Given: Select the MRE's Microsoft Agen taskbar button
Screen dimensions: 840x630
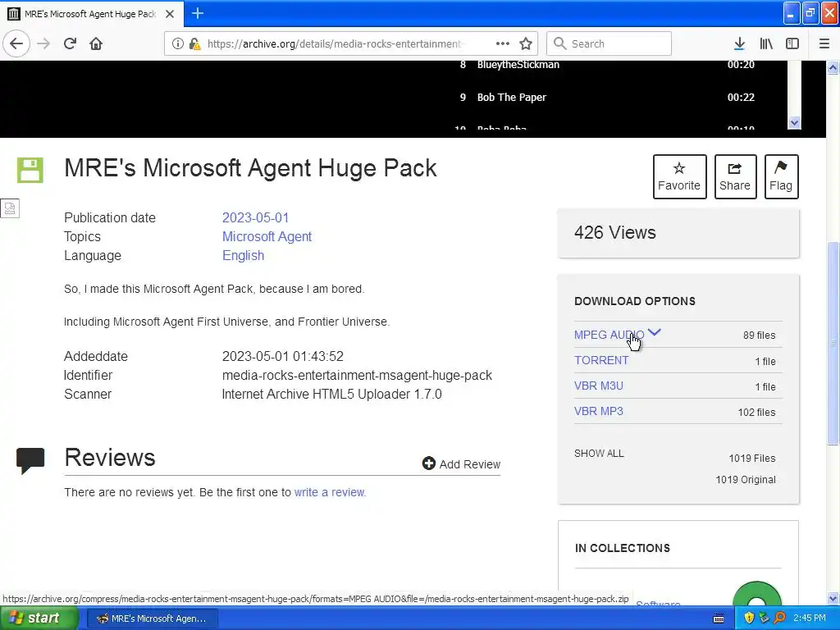Looking at the screenshot, I should (x=152, y=619).
